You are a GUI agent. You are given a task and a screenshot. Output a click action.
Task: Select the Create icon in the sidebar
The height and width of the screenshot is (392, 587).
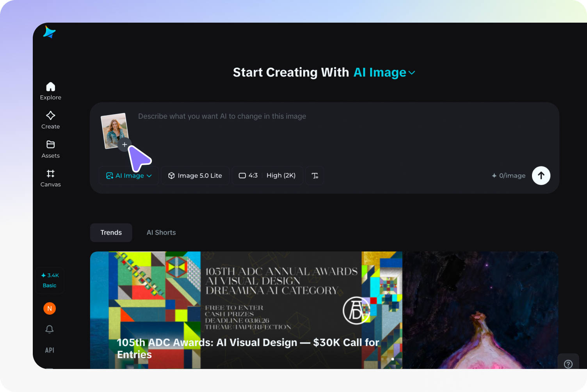pyautogui.click(x=50, y=119)
